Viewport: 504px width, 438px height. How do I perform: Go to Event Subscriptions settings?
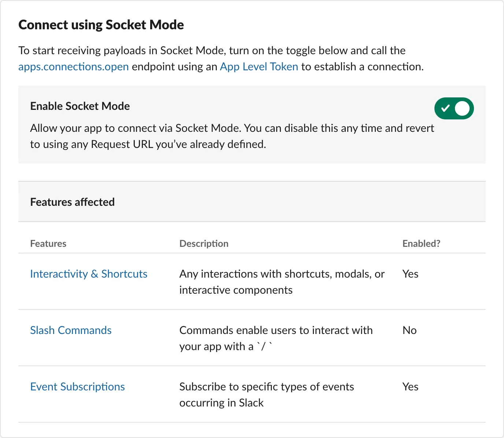[x=78, y=387]
